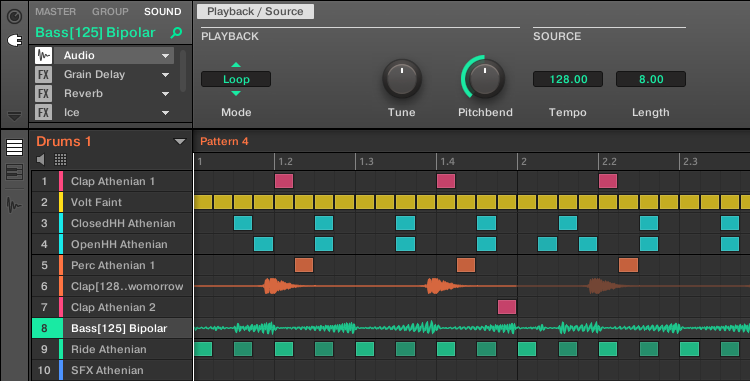The image size is (750, 381).
Task: Switch to the MASTER tab
Action: coord(55,11)
